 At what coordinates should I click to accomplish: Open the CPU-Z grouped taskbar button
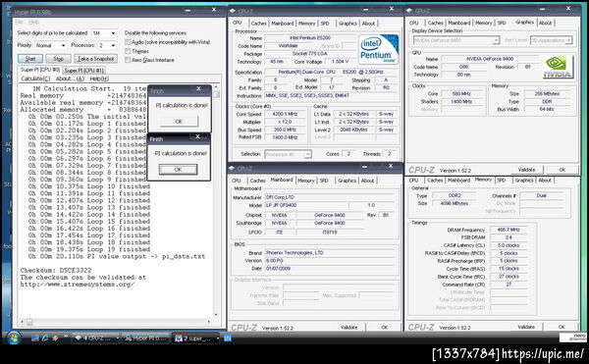(96, 338)
